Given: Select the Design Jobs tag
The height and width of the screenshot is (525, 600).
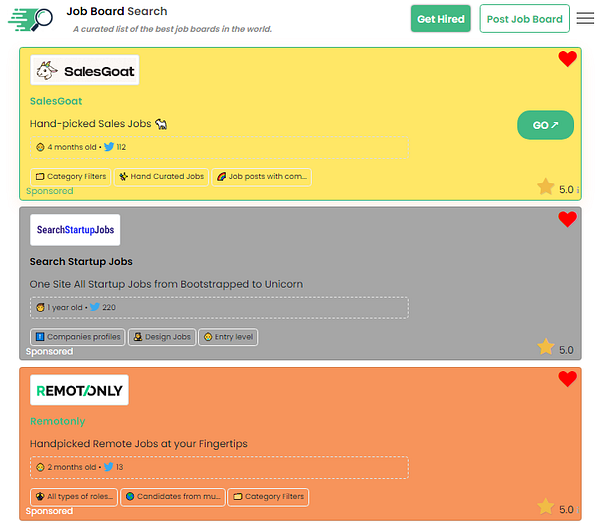Looking at the screenshot, I should (x=162, y=337).
